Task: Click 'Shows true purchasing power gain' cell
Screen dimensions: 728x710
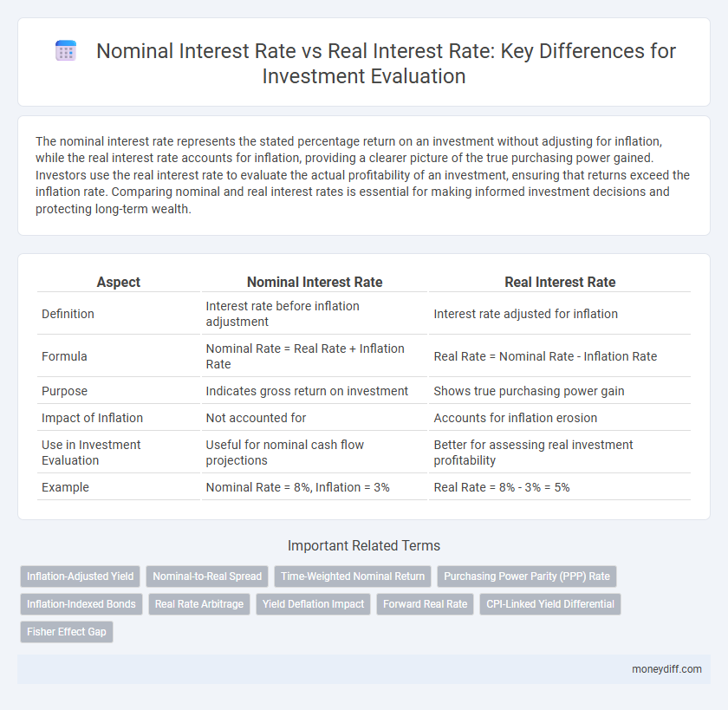Action: pyautogui.click(x=560, y=391)
